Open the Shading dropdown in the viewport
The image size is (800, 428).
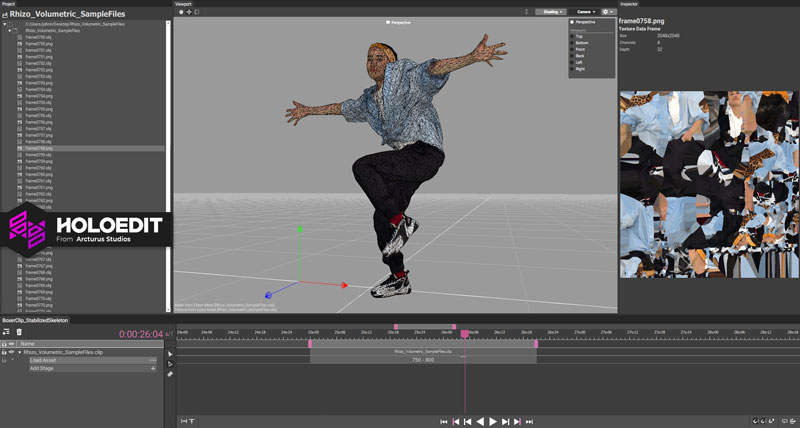(x=551, y=12)
